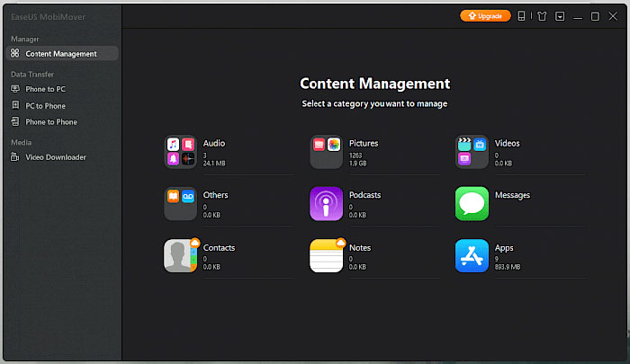630x364 pixels.
Task: Open the Videos category icon
Action: [x=472, y=152]
